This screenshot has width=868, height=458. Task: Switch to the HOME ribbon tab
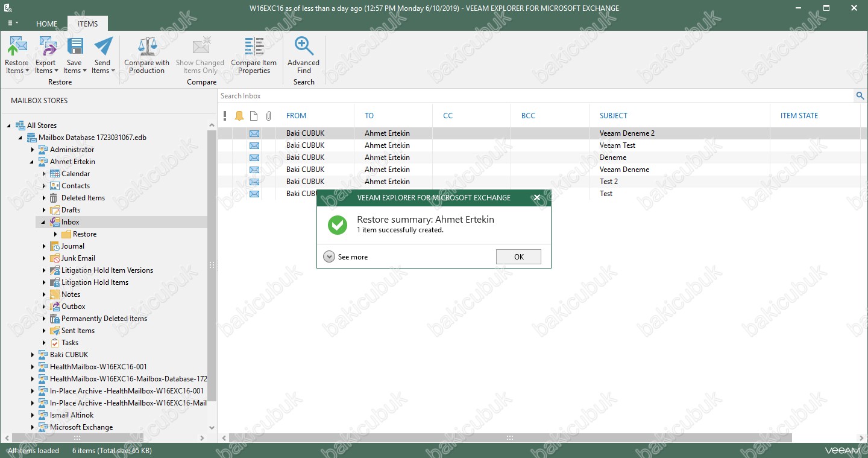point(47,24)
